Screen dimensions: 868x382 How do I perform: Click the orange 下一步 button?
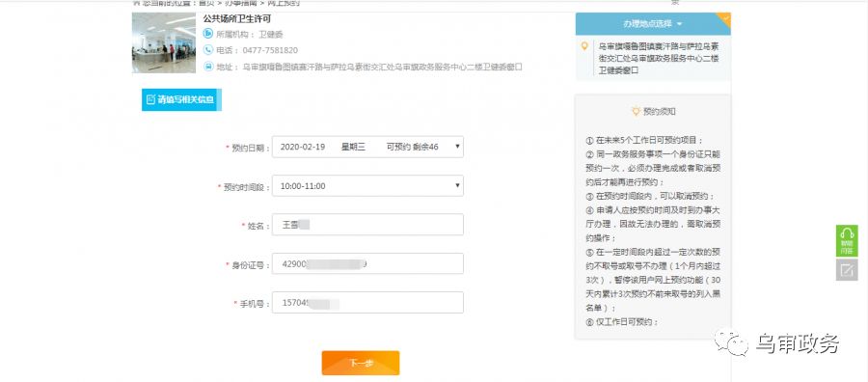[x=361, y=363]
